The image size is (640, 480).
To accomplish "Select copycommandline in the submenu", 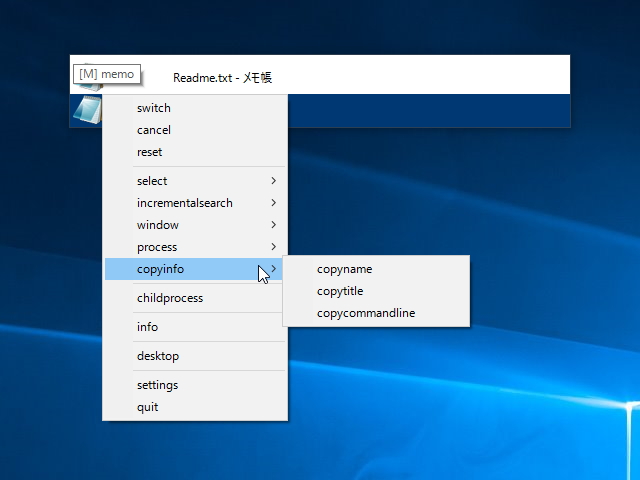I will pos(376,313).
